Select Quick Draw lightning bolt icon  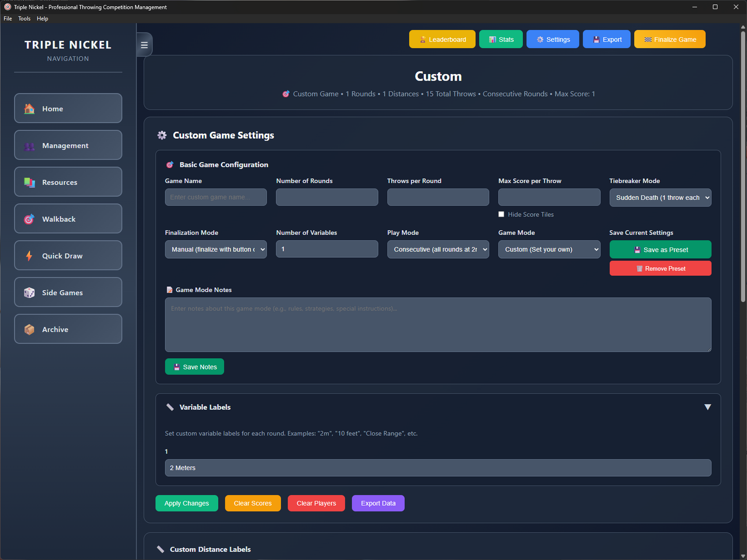29,256
